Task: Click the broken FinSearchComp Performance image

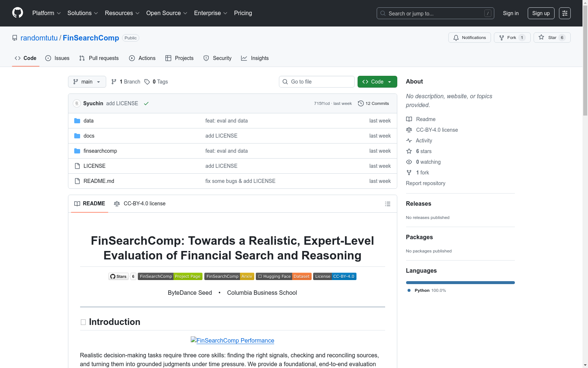Action: (232, 340)
